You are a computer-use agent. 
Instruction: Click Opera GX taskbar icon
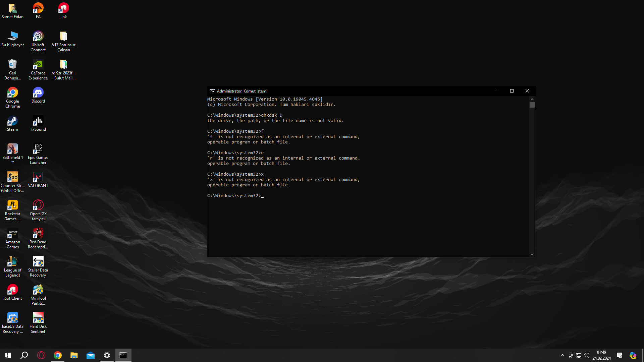41,355
